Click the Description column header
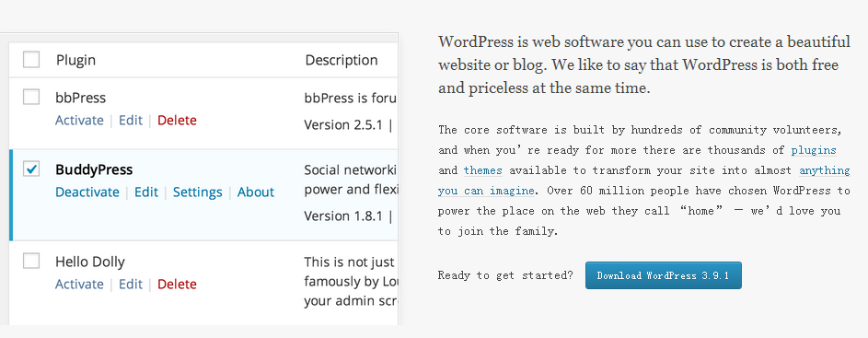 (341, 60)
